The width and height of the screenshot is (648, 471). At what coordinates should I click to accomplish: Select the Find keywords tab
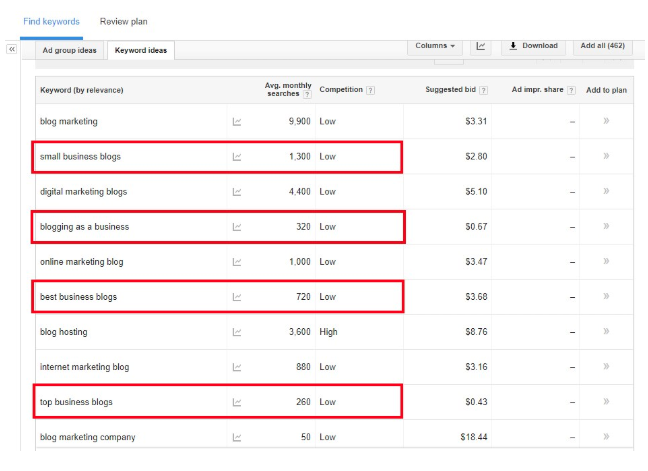pos(51,21)
